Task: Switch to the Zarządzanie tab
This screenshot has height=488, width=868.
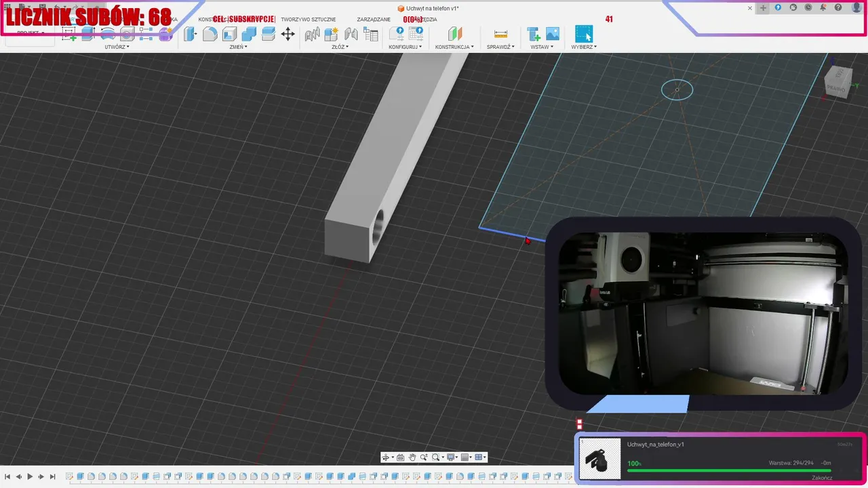Action: [374, 20]
